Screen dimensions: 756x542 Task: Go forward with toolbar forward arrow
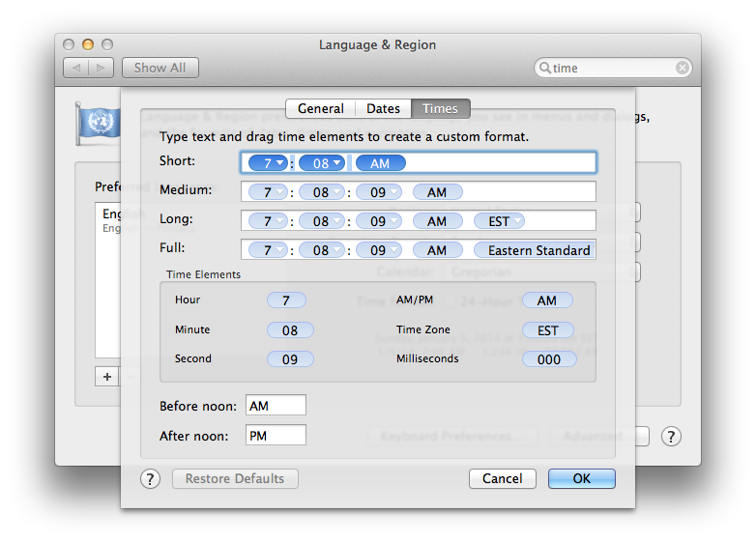(x=101, y=68)
